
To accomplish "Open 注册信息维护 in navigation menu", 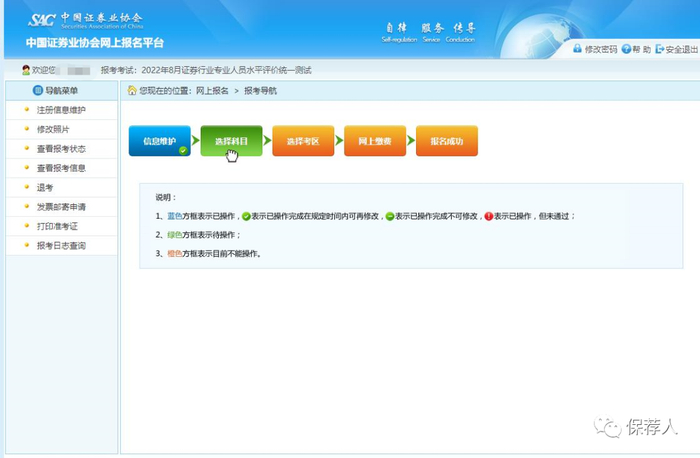I will pos(61,110).
